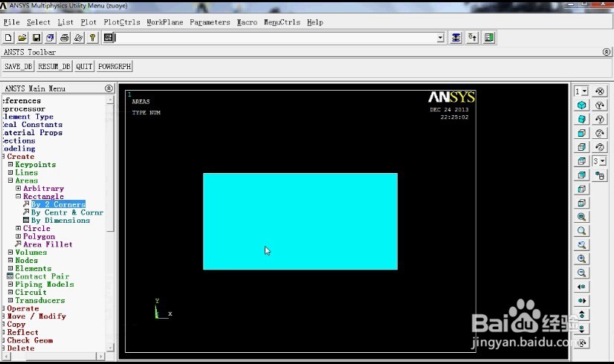Image resolution: width=614 pixels, height=364 pixels.
Task: Click the Back Up zoom icon
Action: click(581, 245)
